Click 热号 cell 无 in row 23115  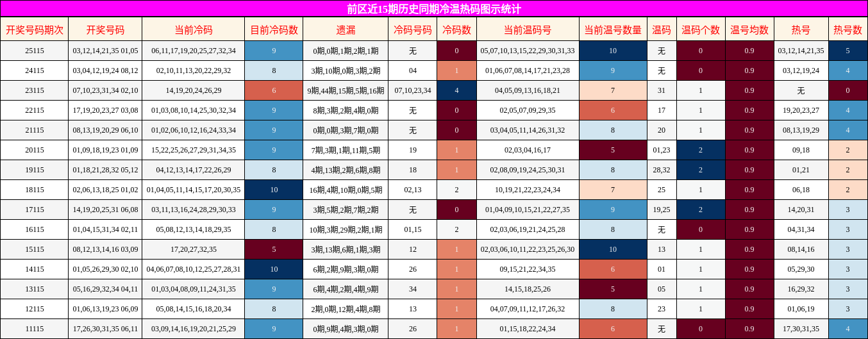coord(801,90)
